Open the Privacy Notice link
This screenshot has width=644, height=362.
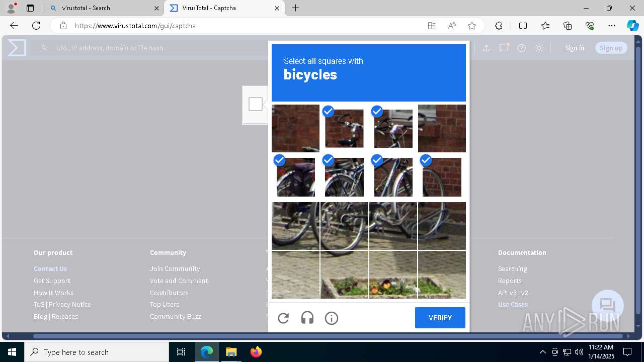tap(70, 304)
